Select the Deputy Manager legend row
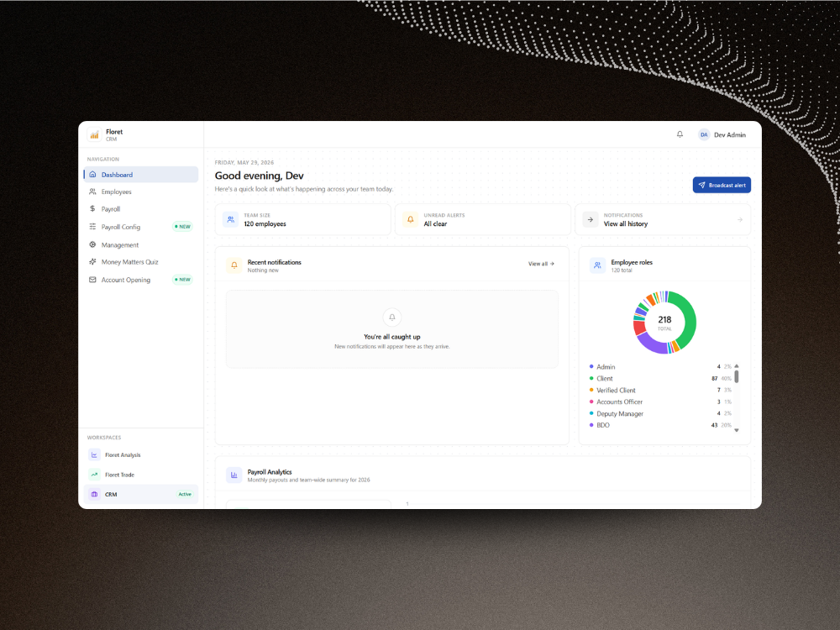This screenshot has width=840, height=630. [660, 413]
